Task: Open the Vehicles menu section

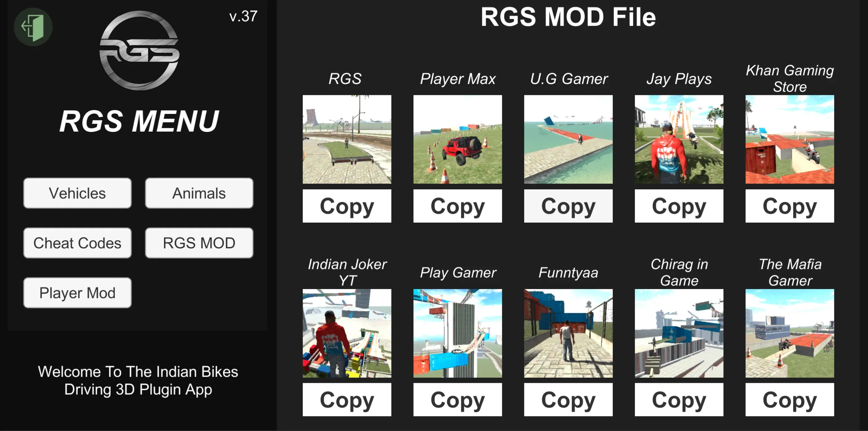Action: 77,193
